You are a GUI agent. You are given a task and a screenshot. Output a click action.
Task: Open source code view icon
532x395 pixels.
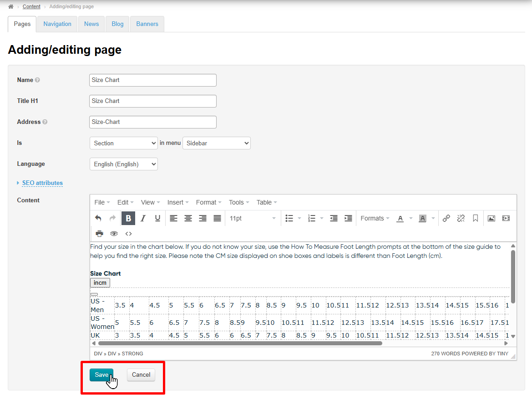pos(128,234)
